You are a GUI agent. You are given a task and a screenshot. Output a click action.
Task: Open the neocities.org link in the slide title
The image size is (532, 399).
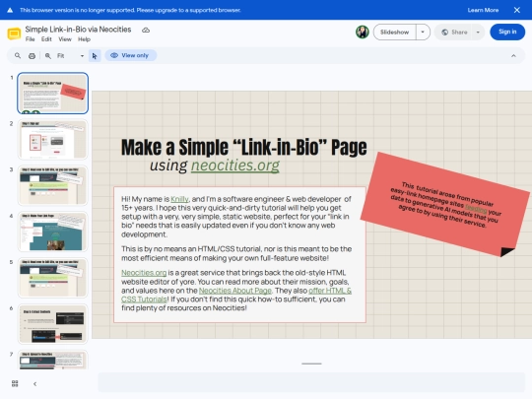coord(235,166)
